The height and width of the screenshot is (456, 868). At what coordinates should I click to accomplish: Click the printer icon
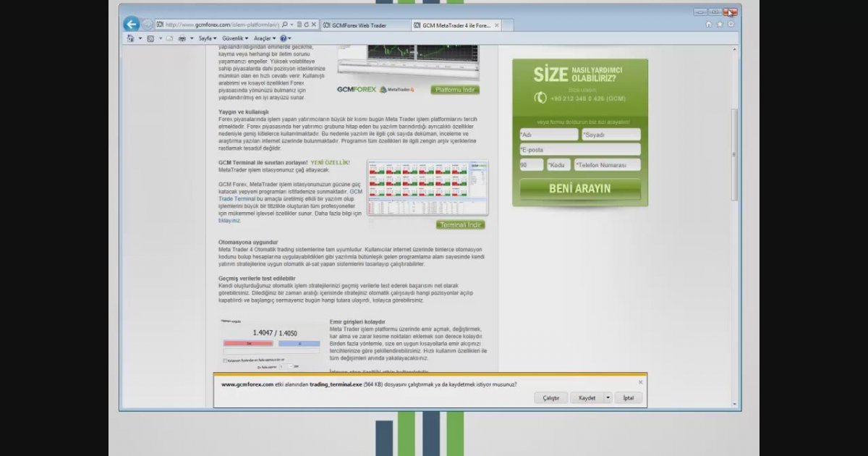click(x=182, y=38)
